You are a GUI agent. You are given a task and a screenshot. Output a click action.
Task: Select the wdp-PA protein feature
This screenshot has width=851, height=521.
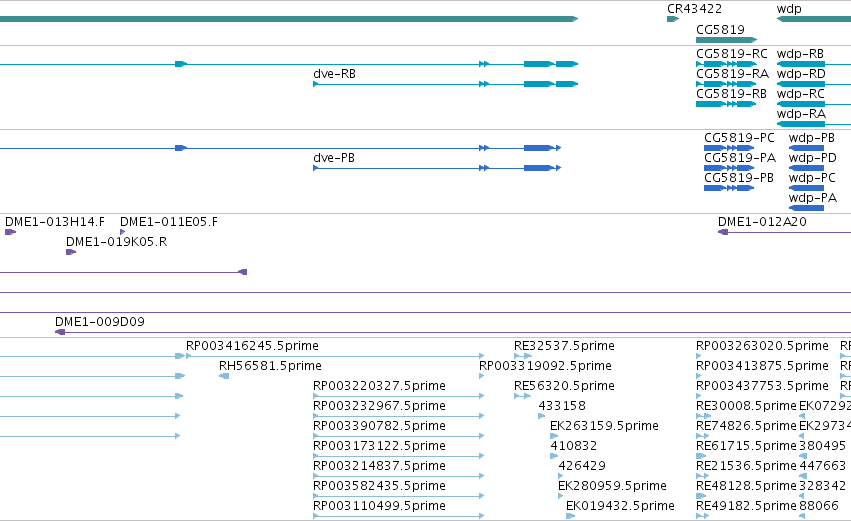806,208
